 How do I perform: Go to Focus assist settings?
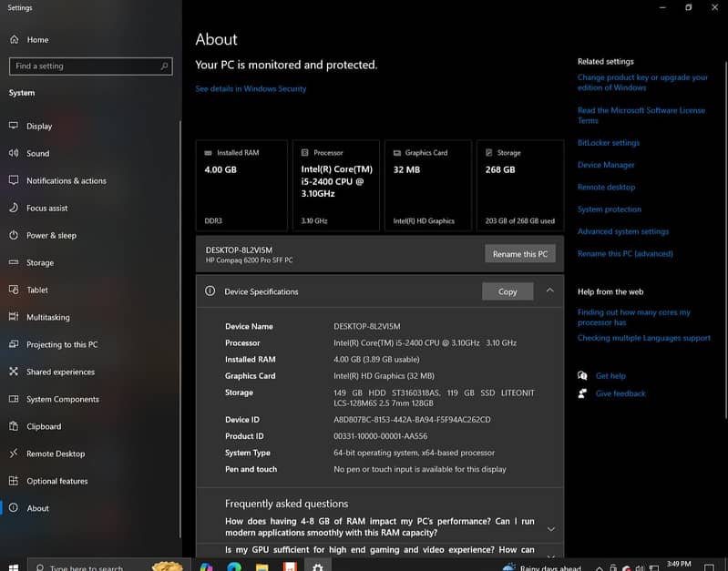point(46,209)
